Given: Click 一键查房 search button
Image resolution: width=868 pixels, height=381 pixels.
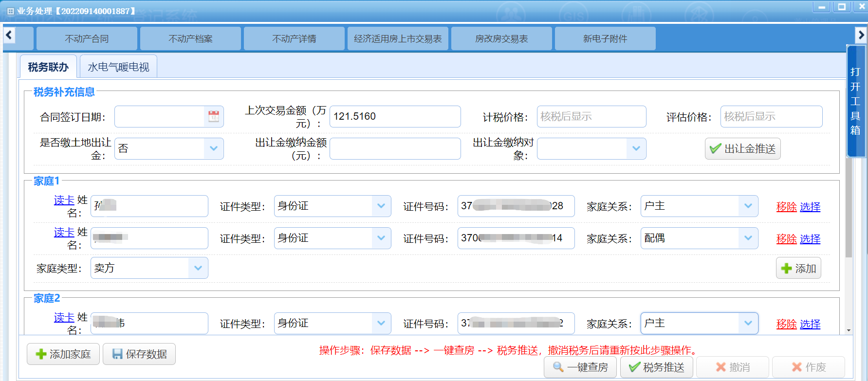Looking at the screenshot, I should pos(580,367).
